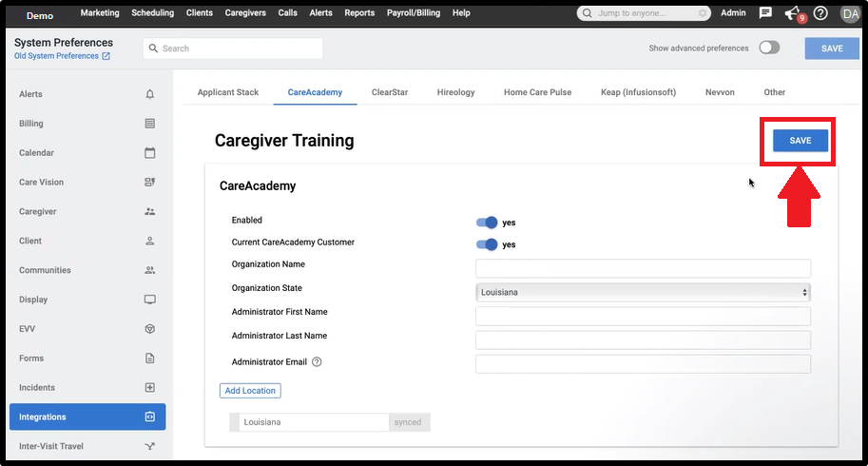Switch to the Hireology tab
The width and height of the screenshot is (868, 466).
(x=455, y=92)
